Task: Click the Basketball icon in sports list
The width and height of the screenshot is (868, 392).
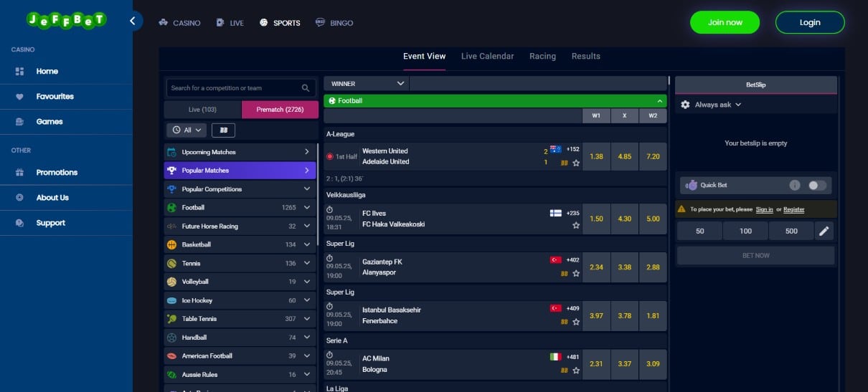Action: click(x=171, y=244)
